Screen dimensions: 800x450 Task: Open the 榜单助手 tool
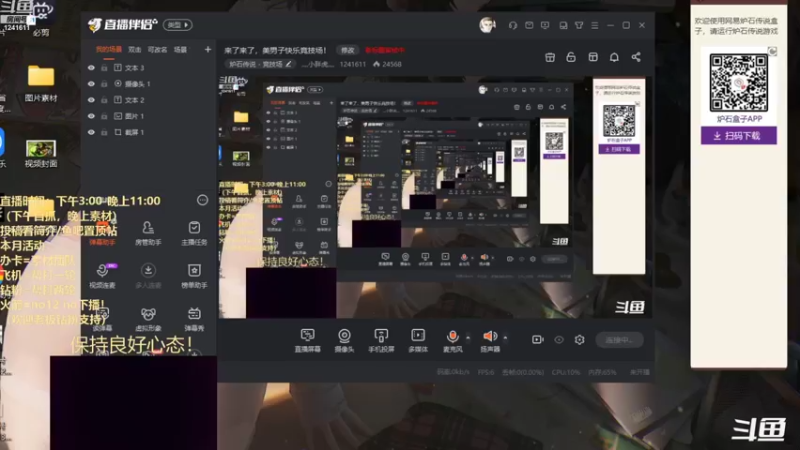pos(194,276)
